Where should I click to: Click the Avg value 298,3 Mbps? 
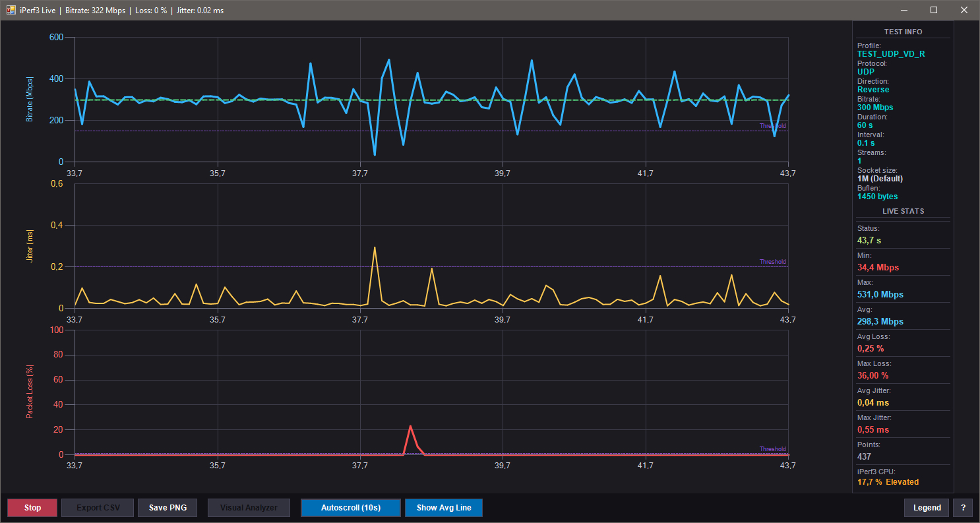point(880,322)
